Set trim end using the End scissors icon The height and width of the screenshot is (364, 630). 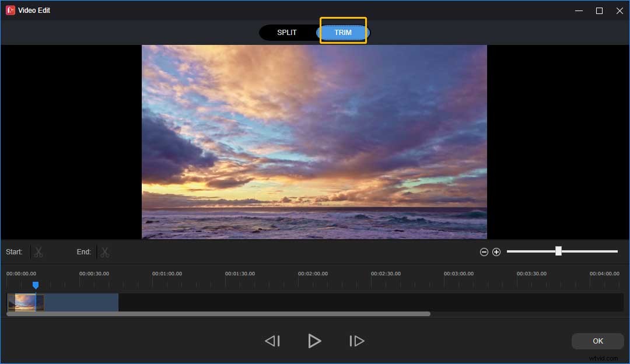pos(104,251)
